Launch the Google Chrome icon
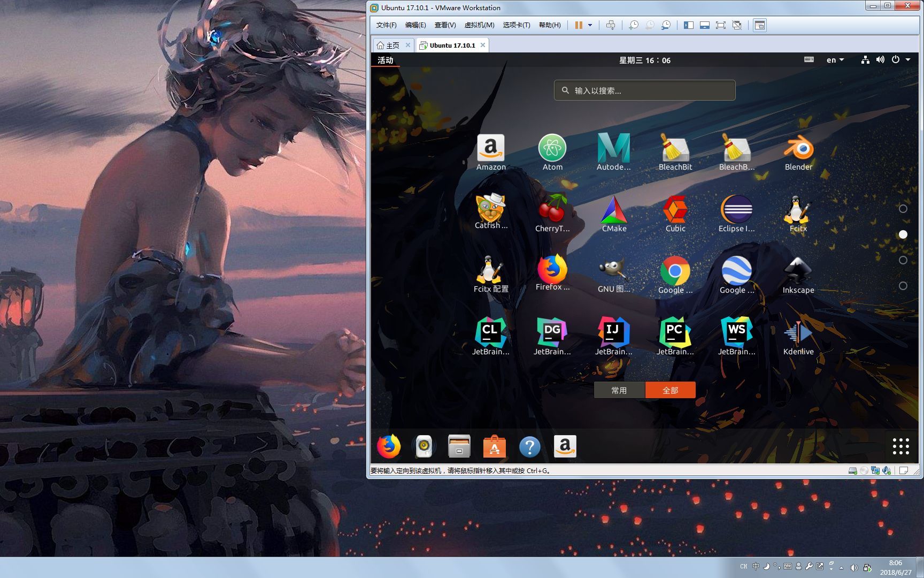 (x=675, y=271)
